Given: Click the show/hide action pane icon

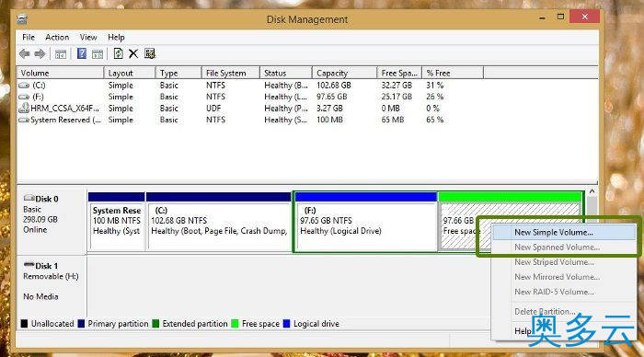Looking at the screenshot, I should tap(98, 53).
